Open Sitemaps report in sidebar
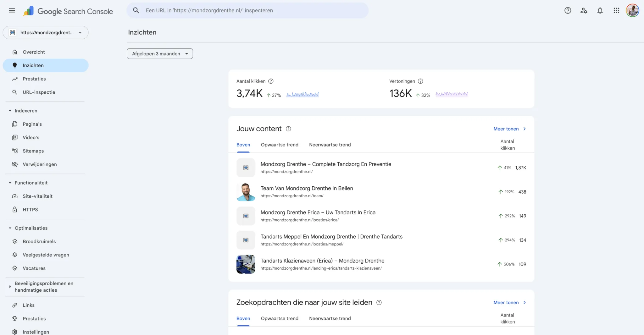This screenshot has width=644, height=335. click(46, 151)
